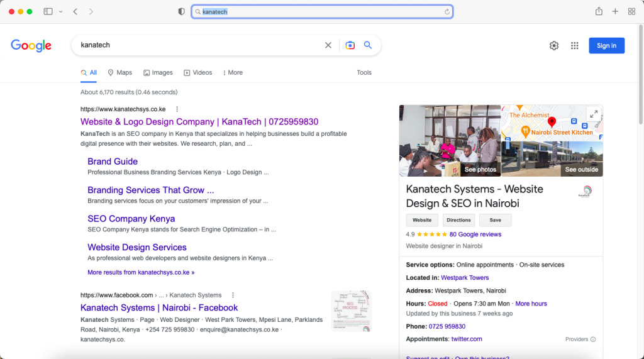The image size is (644, 359).
Task: Open the Tools filter
Action: pos(364,73)
